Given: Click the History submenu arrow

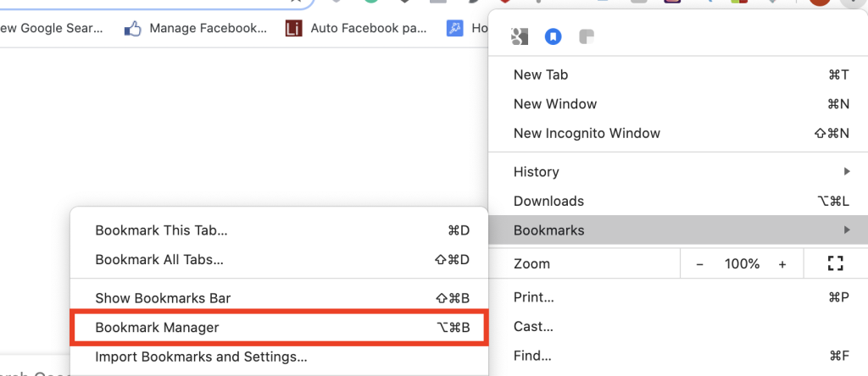Looking at the screenshot, I should 847,172.
